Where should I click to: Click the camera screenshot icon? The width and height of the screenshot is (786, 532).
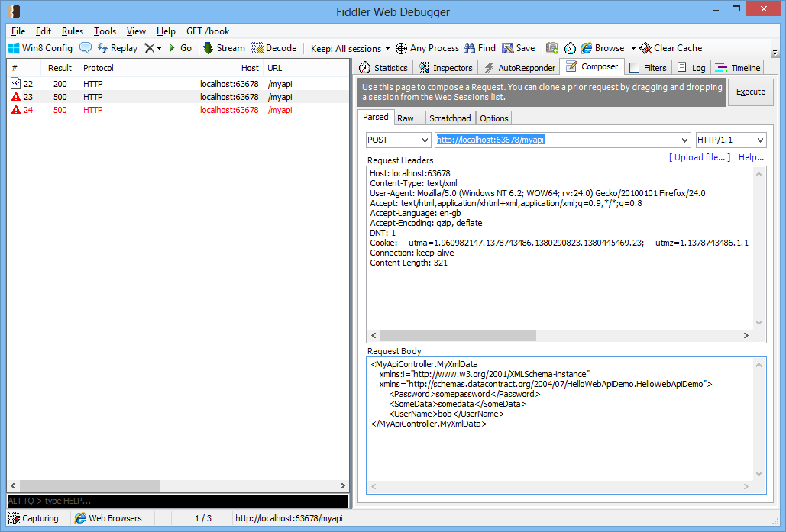(552, 48)
